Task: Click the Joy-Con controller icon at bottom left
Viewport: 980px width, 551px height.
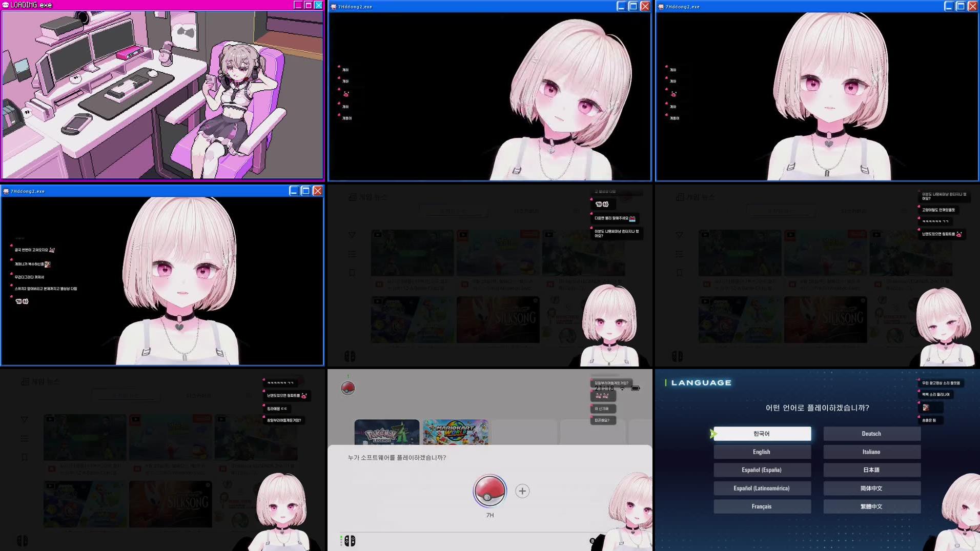Action: 24,541
